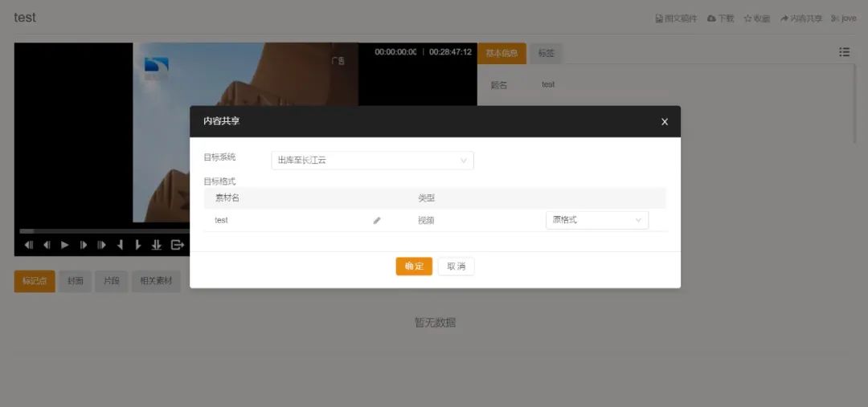Screen dimensions: 868x407
Task: Click the 暂无数据 empty message
Action: 435,323
